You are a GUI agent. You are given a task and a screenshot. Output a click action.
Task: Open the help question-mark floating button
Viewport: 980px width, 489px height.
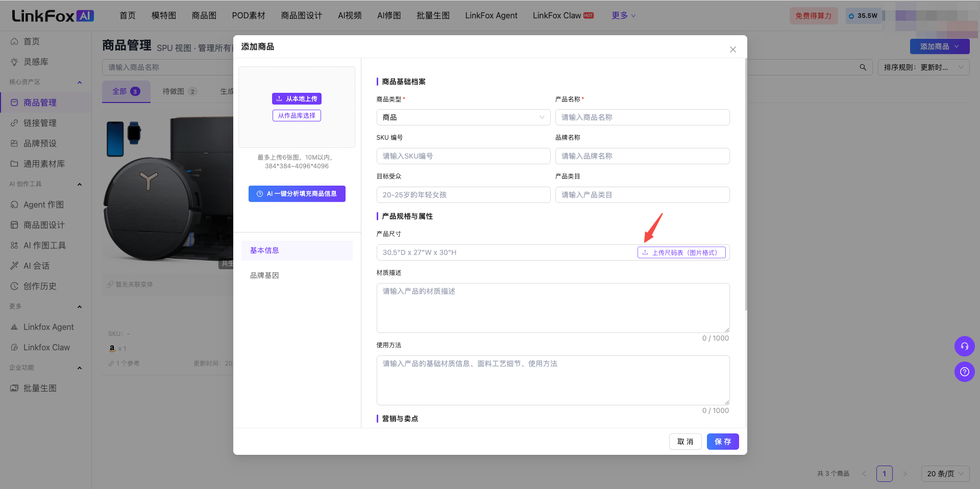(x=964, y=372)
